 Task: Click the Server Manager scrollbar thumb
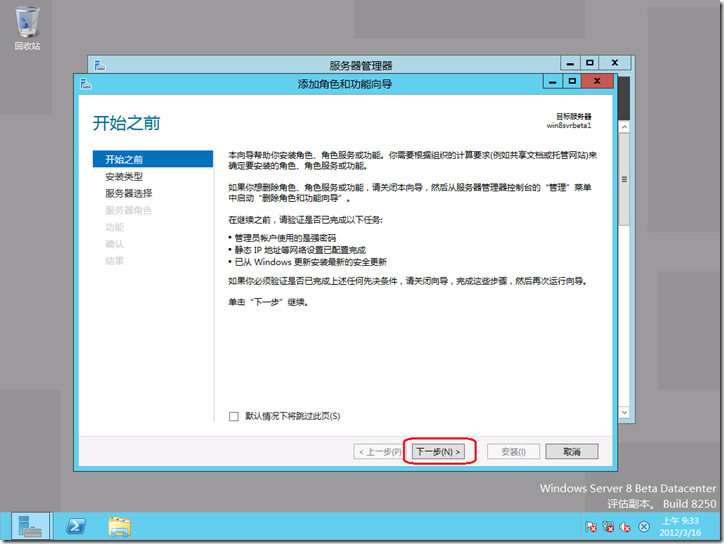click(624, 179)
